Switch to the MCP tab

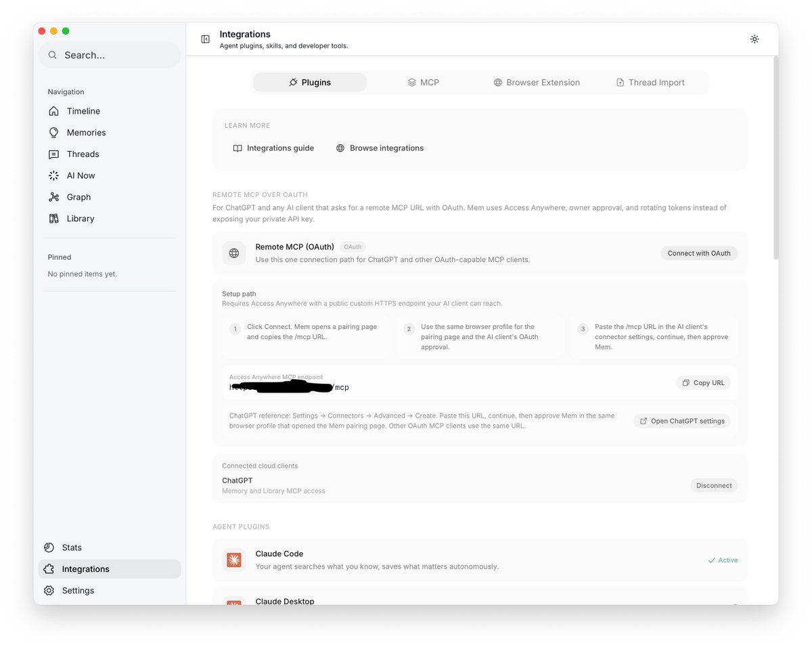[423, 83]
